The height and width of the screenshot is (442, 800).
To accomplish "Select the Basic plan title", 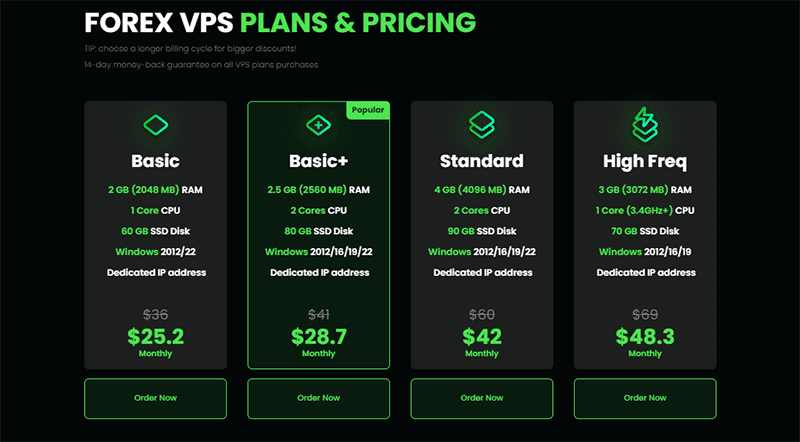I will coord(155,160).
